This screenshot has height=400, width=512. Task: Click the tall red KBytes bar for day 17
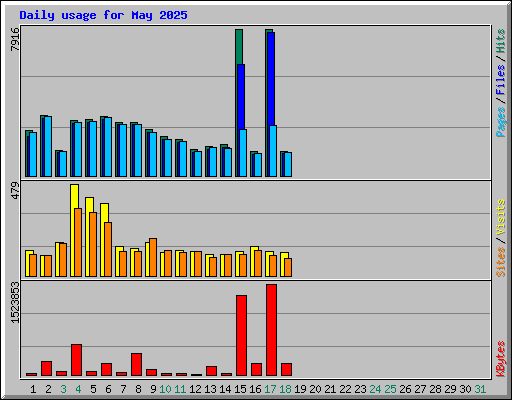[271, 330]
